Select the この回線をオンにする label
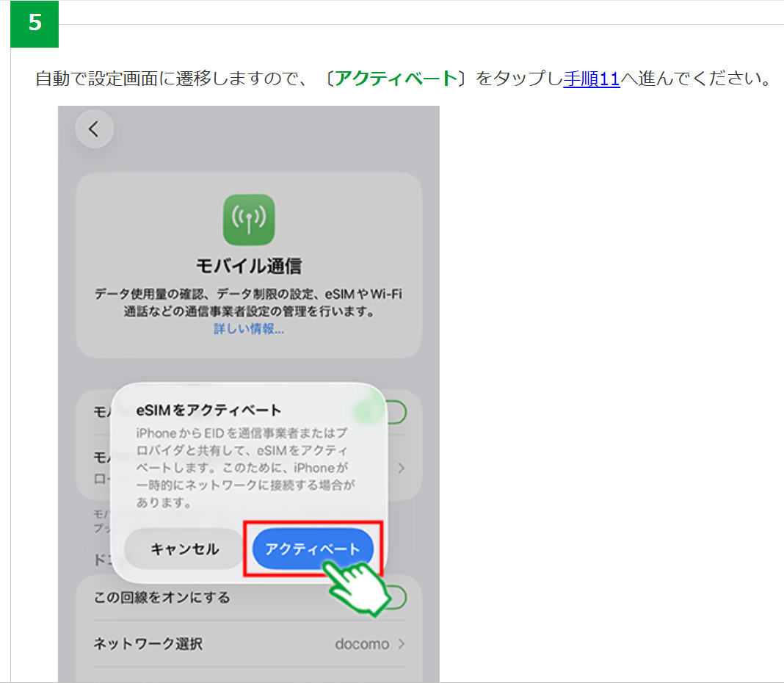The width and height of the screenshot is (784, 683). coord(161,597)
